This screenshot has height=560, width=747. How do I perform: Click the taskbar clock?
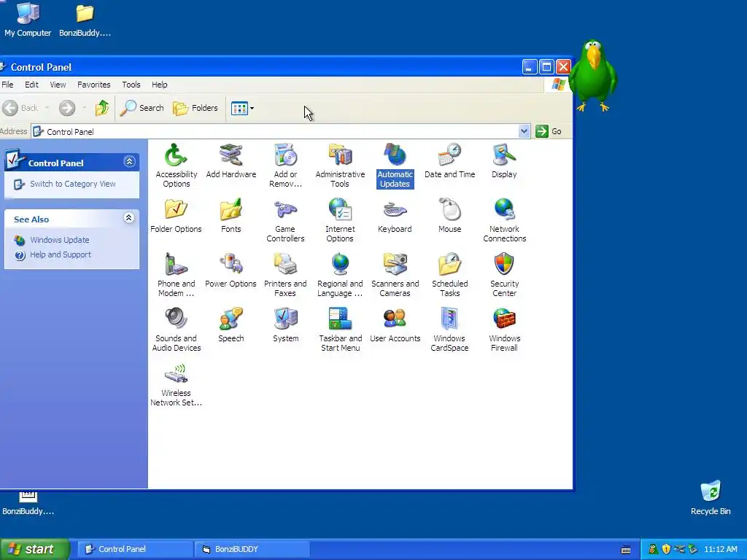pos(720,549)
